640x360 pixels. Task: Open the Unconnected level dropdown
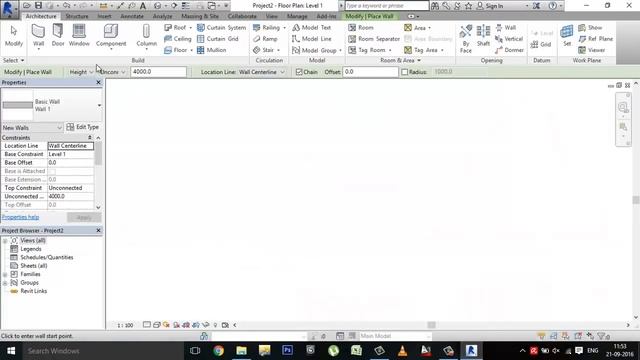(x=112, y=72)
